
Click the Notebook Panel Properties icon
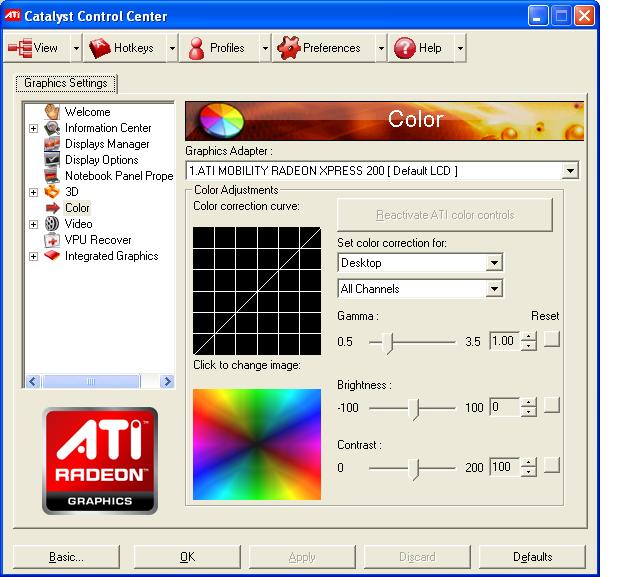(52, 175)
